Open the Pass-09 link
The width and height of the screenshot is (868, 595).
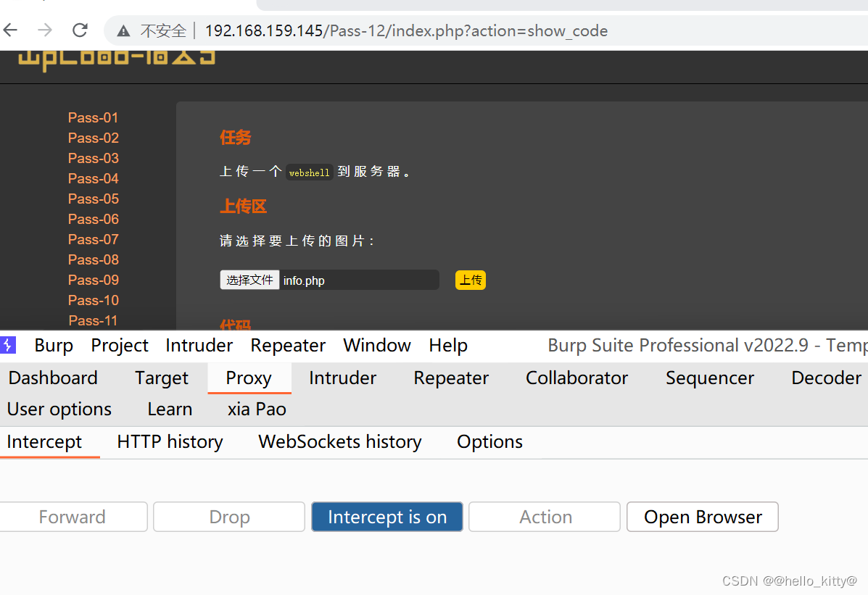(x=93, y=280)
